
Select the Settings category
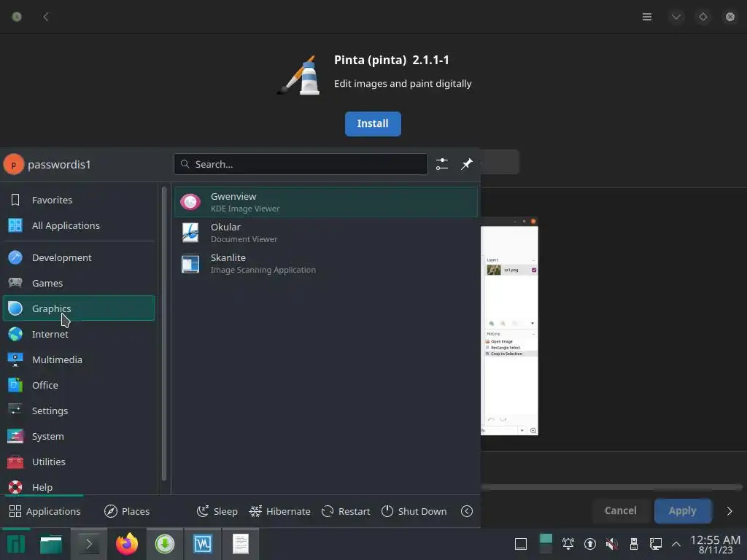click(x=79, y=411)
